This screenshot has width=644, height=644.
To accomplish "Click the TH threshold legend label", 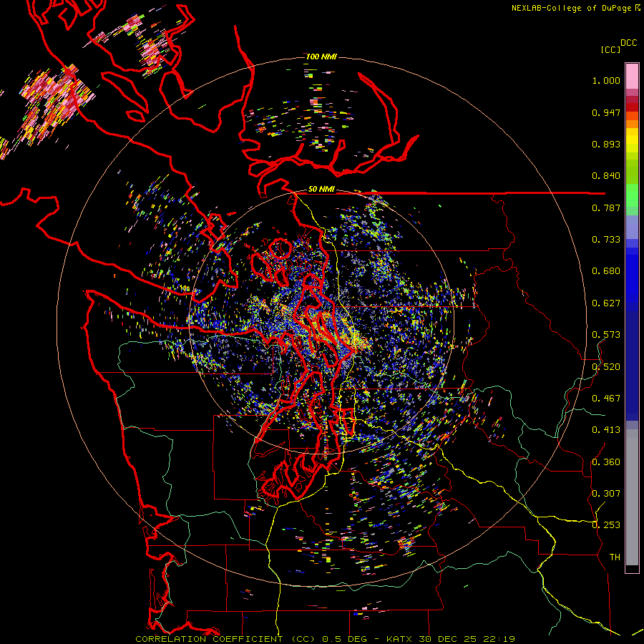I will 615,557.
